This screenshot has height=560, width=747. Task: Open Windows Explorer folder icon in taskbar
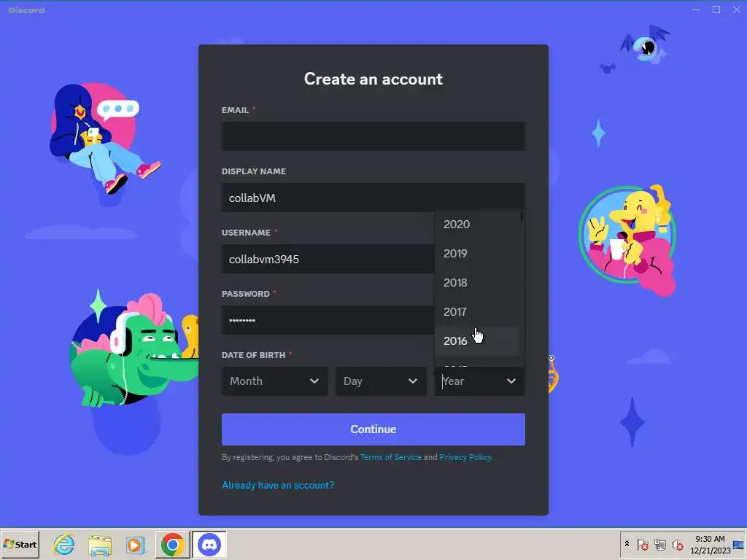coord(100,545)
